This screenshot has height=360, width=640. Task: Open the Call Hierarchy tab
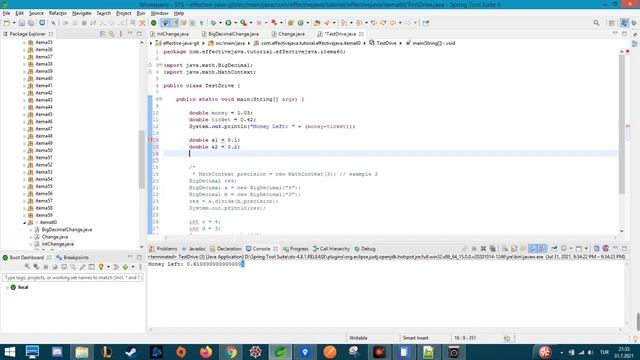[x=331, y=249]
